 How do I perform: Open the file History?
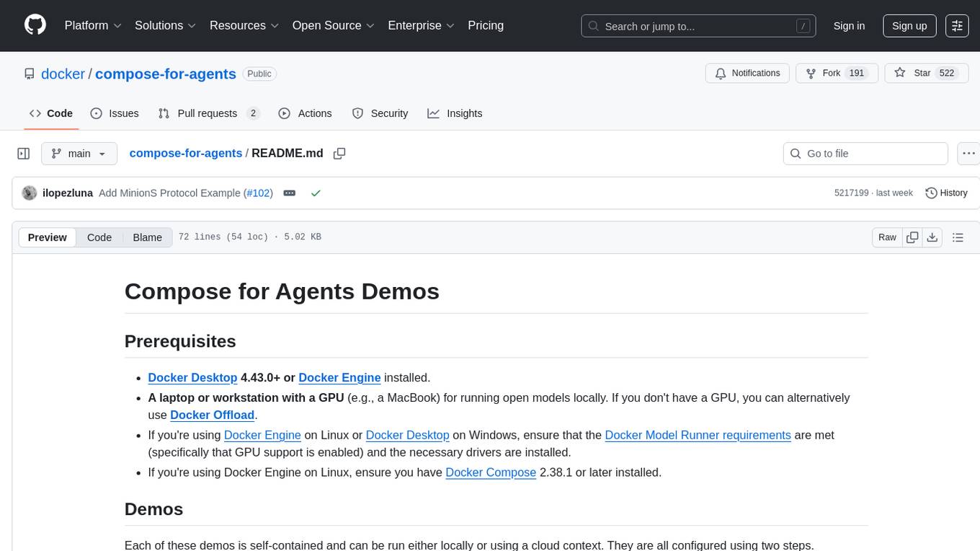point(946,193)
